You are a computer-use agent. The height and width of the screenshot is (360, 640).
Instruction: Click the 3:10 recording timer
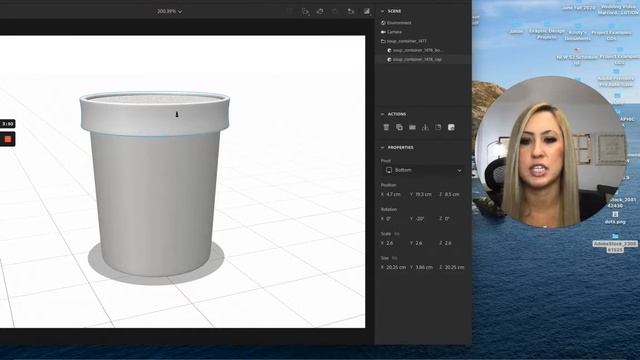pyautogui.click(x=7, y=124)
